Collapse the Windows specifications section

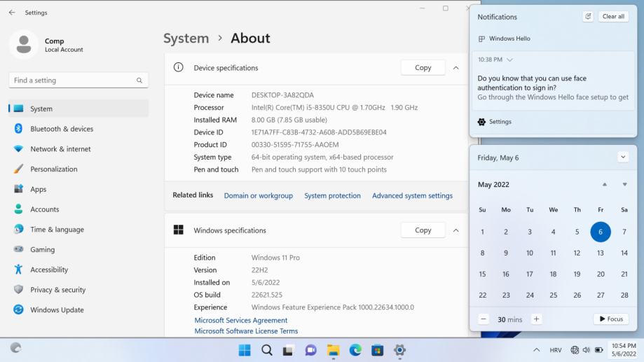click(x=456, y=230)
